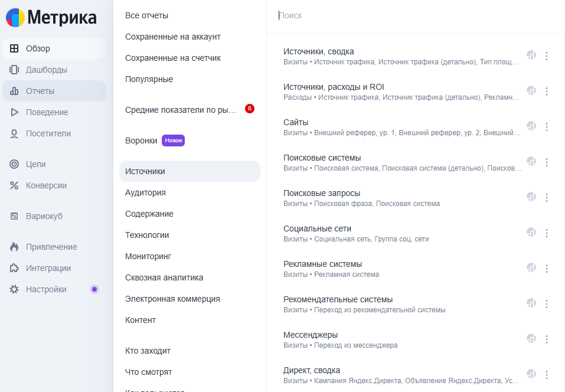Select the Популярные category
The height and width of the screenshot is (392, 565).
(149, 79)
